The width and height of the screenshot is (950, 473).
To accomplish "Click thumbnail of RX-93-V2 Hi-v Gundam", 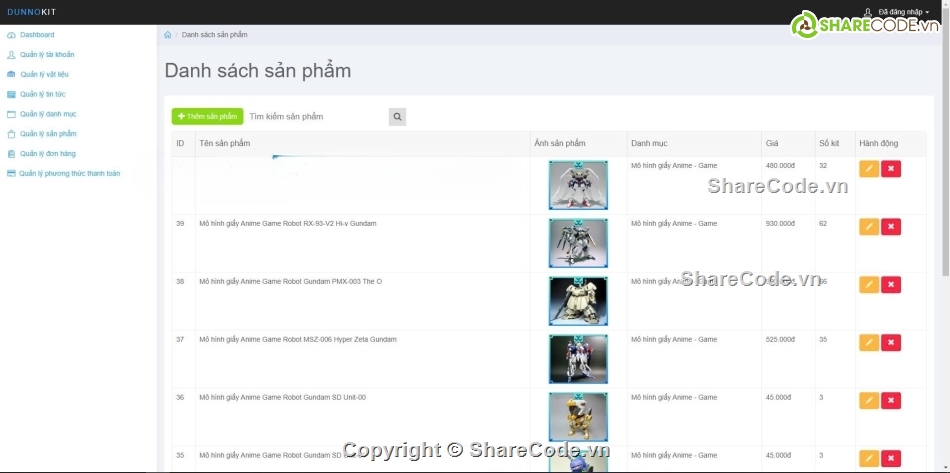I will (578, 243).
